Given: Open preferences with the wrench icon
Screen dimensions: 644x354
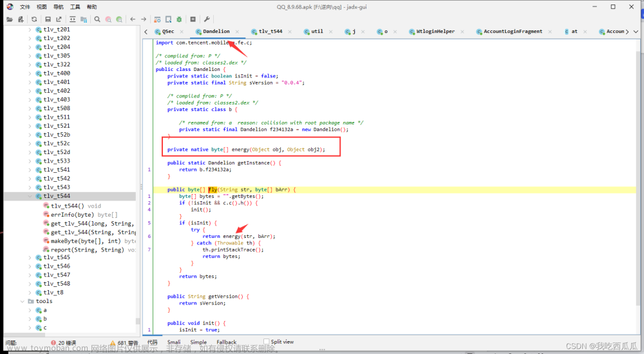Looking at the screenshot, I should click(207, 19).
